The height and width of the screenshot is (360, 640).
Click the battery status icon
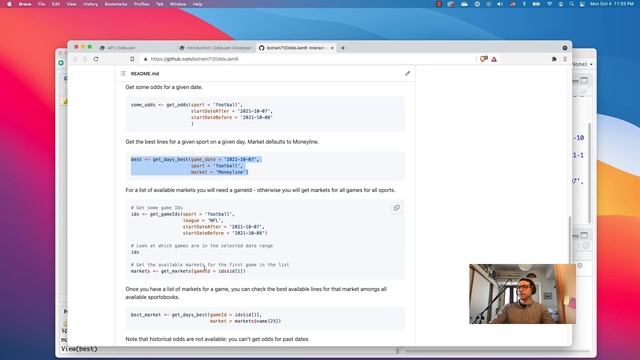click(x=536, y=4)
